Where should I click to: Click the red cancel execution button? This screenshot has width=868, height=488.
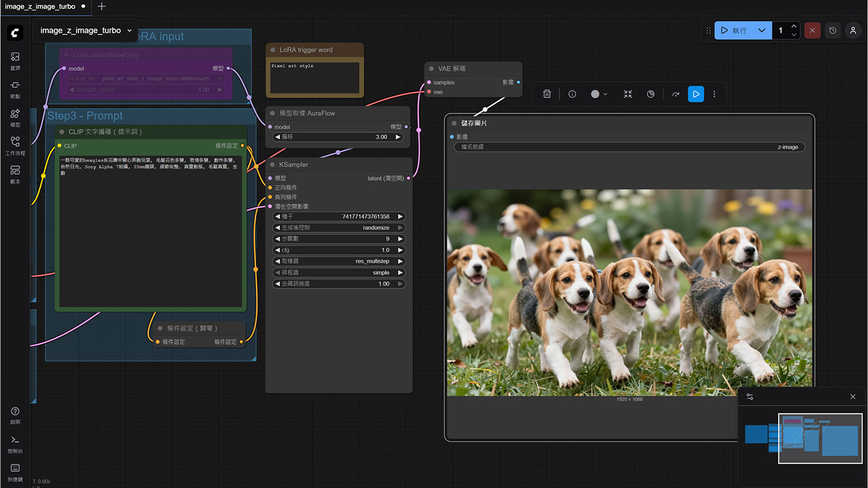(812, 30)
